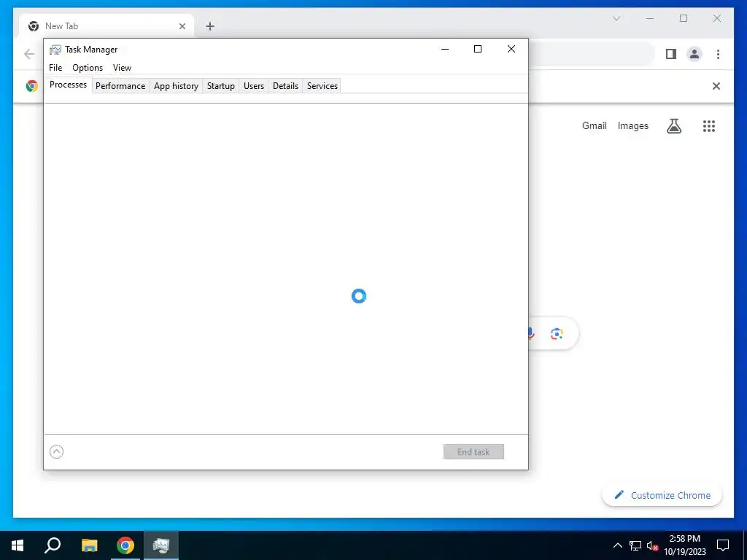Open the Windows notification center
Image resolution: width=747 pixels, height=560 pixels.
(x=723, y=545)
